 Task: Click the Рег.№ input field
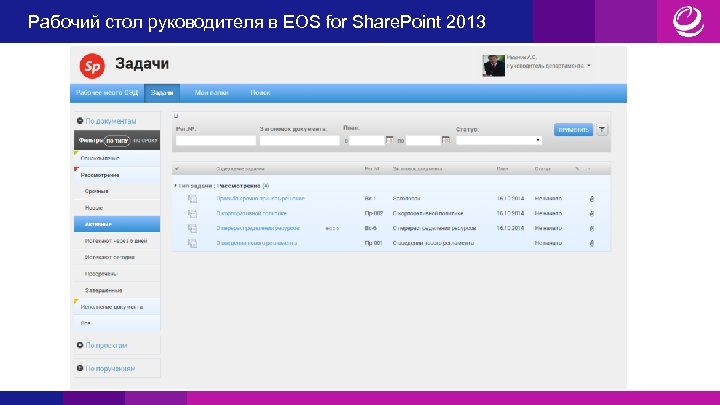(215, 141)
